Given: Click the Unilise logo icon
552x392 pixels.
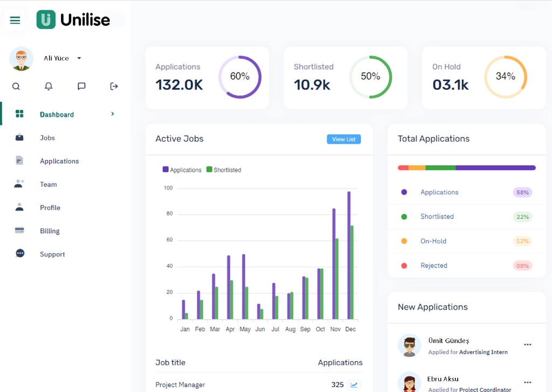Looking at the screenshot, I should [46, 19].
